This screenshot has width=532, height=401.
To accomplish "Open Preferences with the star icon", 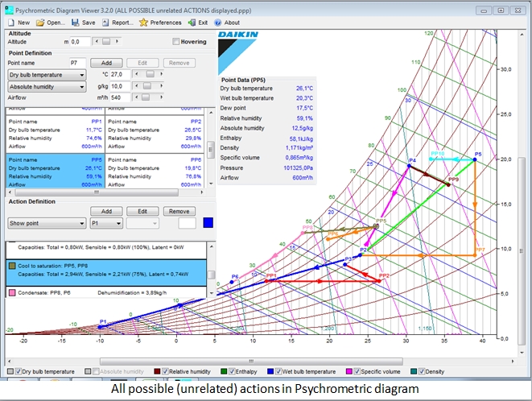I will [143, 23].
